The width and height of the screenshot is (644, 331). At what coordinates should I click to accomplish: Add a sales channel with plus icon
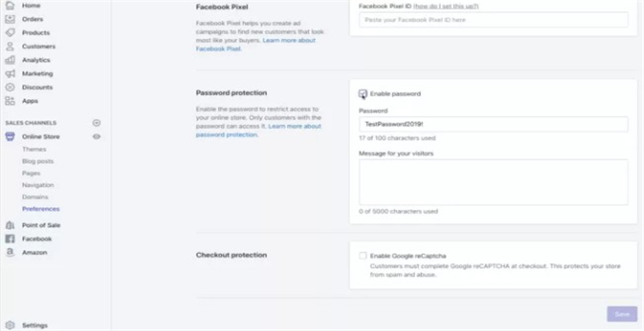click(97, 123)
